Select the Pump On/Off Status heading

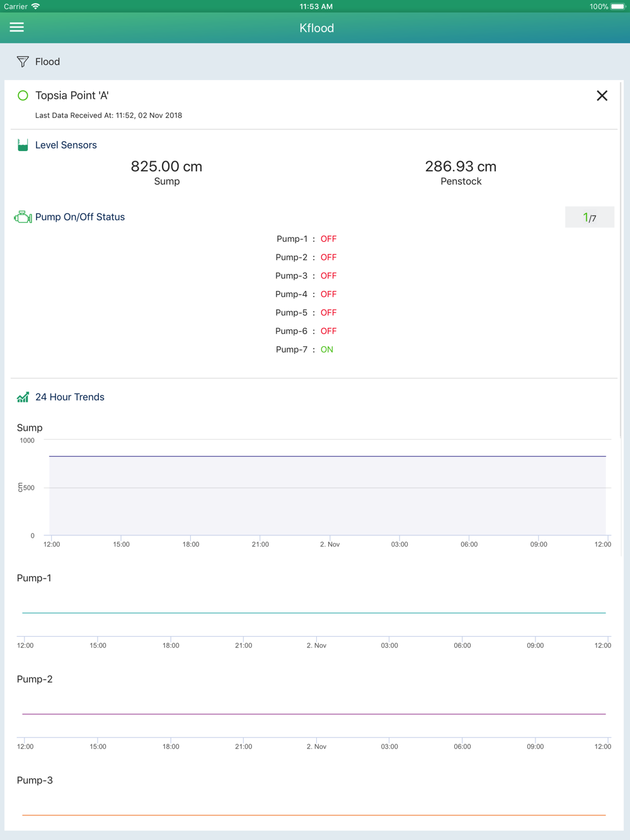click(80, 217)
